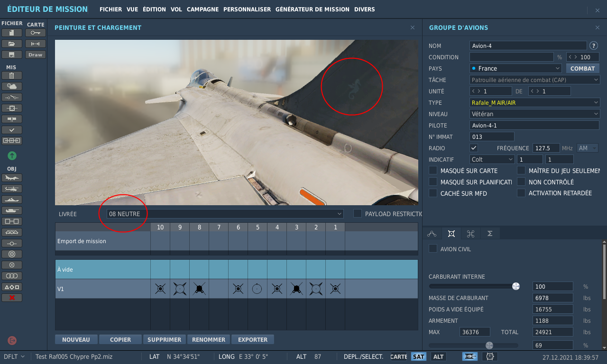
Task: Open the ÉDITION menu
Action: tap(154, 9)
